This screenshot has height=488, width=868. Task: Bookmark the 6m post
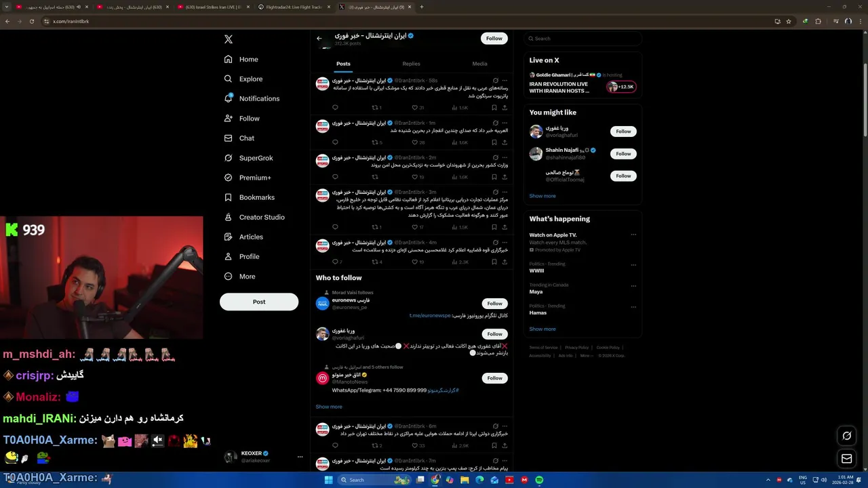coord(494,445)
